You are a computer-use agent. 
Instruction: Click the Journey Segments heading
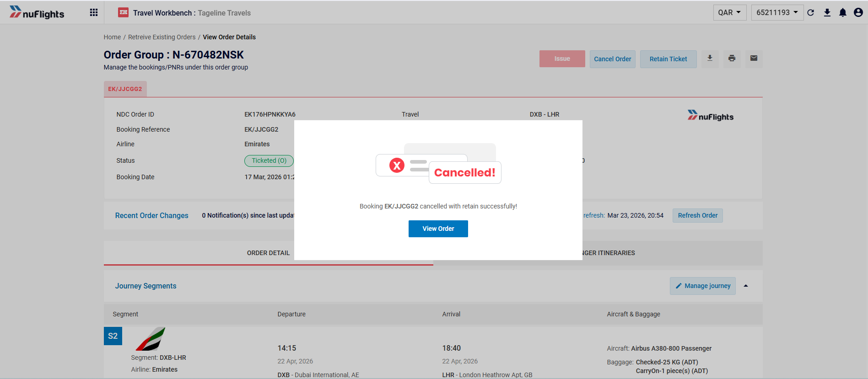146,286
